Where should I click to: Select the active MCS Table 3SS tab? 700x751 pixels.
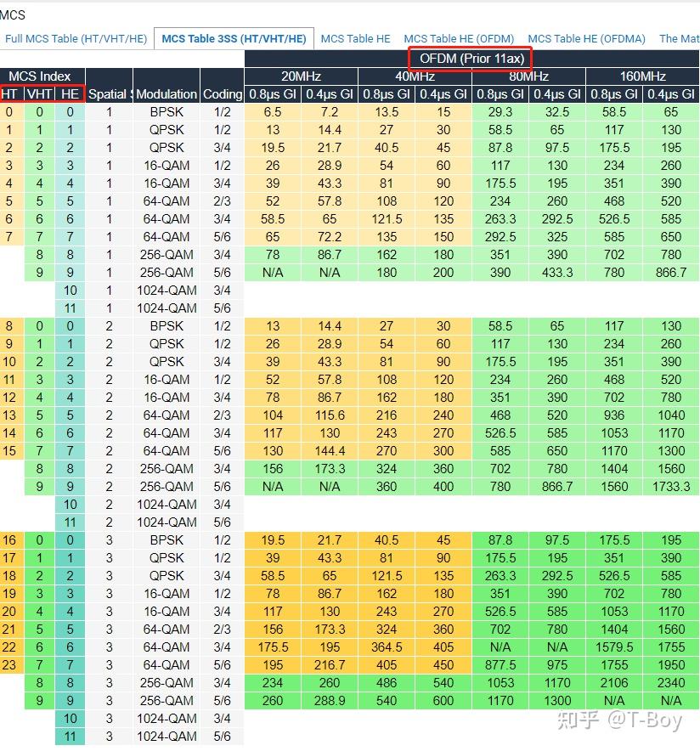tap(234, 38)
